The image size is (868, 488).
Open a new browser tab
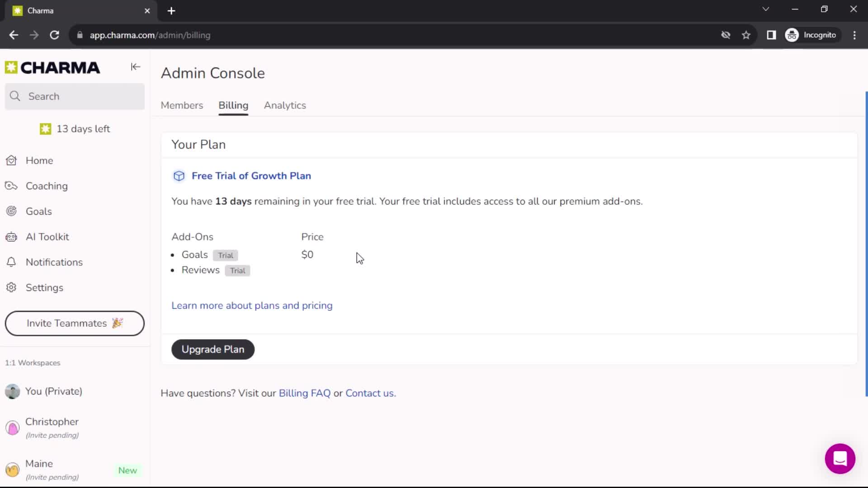pos(171,11)
